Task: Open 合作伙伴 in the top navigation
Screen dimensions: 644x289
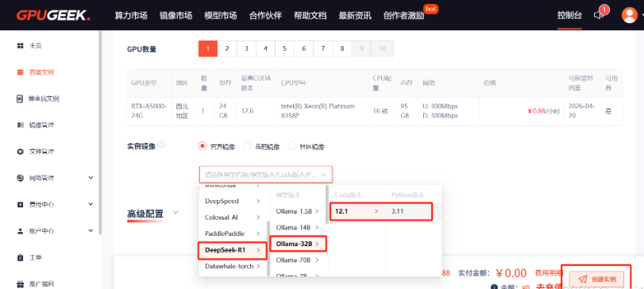Action: point(265,16)
